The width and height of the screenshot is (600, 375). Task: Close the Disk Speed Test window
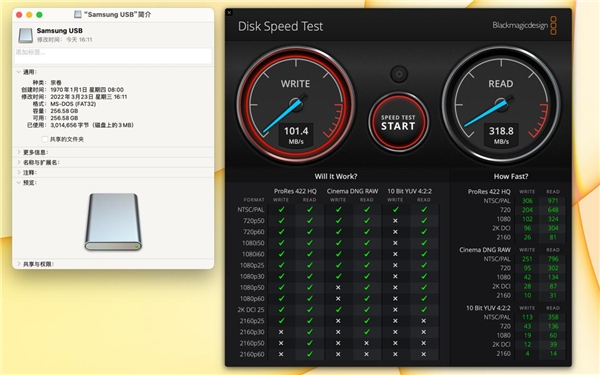(x=229, y=13)
